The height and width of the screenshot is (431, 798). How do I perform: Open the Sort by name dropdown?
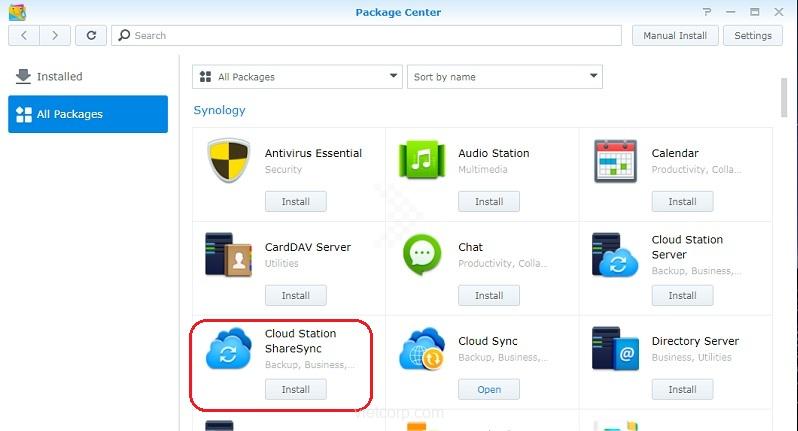click(504, 77)
